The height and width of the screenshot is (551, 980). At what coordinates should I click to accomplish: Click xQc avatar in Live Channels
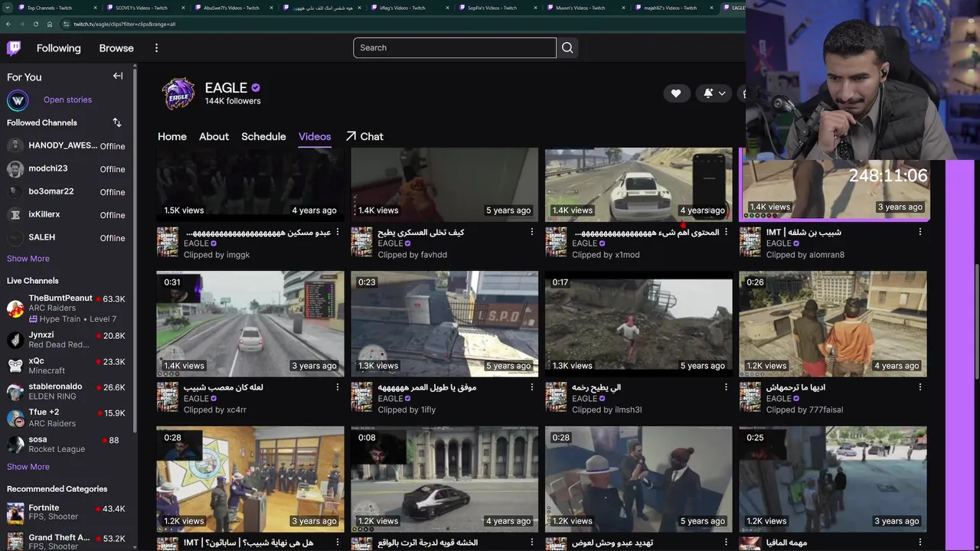pos(15,366)
